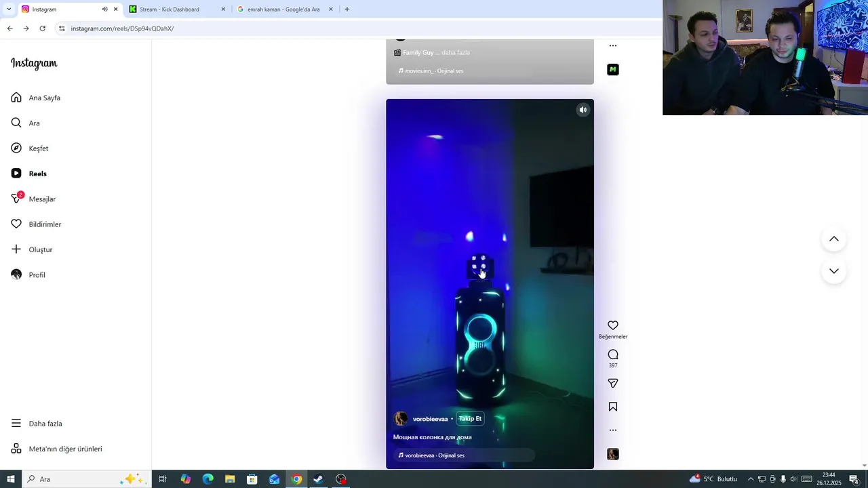The image size is (868, 488).
Task: Go to Keşfet explore page
Action: pos(30,148)
